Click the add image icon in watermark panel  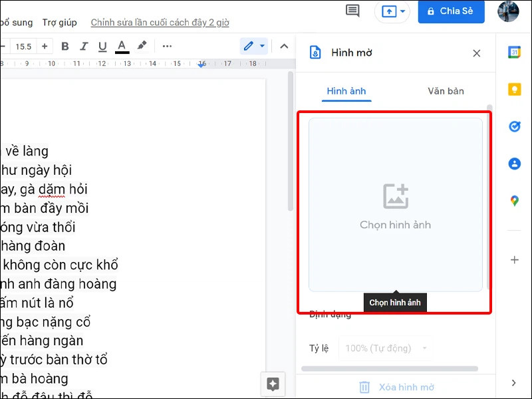click(x=396, y=196)
